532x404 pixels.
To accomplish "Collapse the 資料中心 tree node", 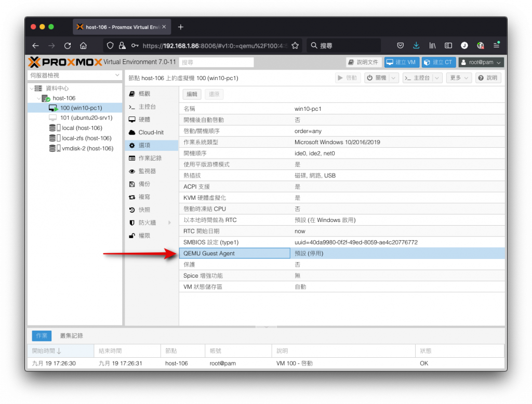I will click(x=32, y=88).
